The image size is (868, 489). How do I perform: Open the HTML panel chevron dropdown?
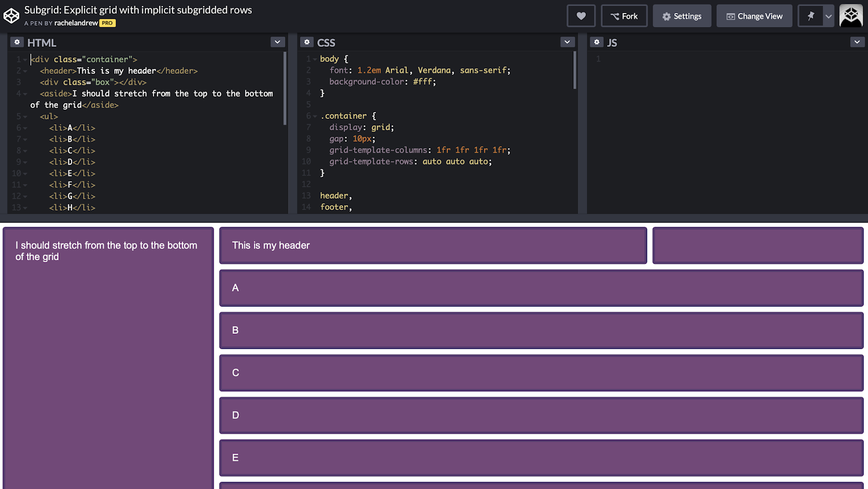[x=277, y=42]
